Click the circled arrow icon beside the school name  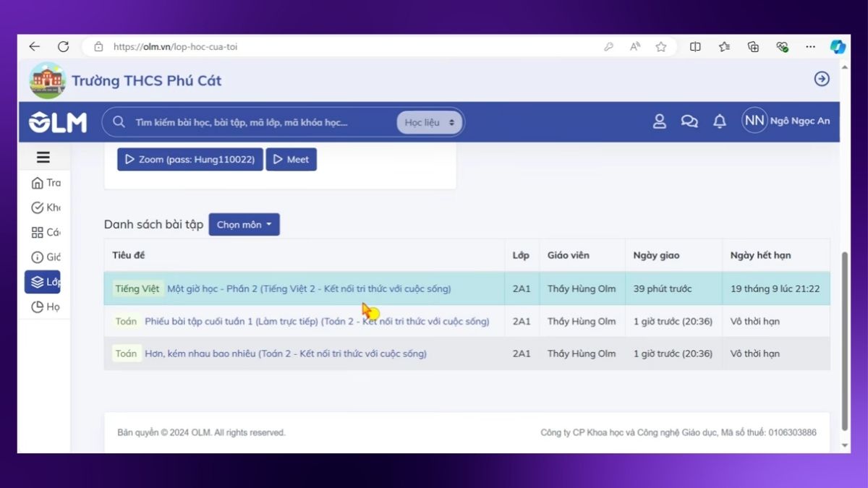(x=822, y=79)
